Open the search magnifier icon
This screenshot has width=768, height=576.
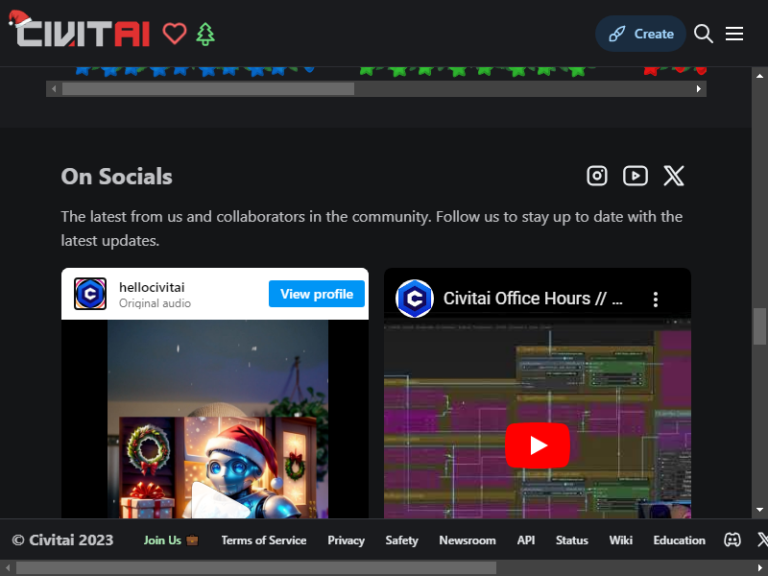point(703,34)
